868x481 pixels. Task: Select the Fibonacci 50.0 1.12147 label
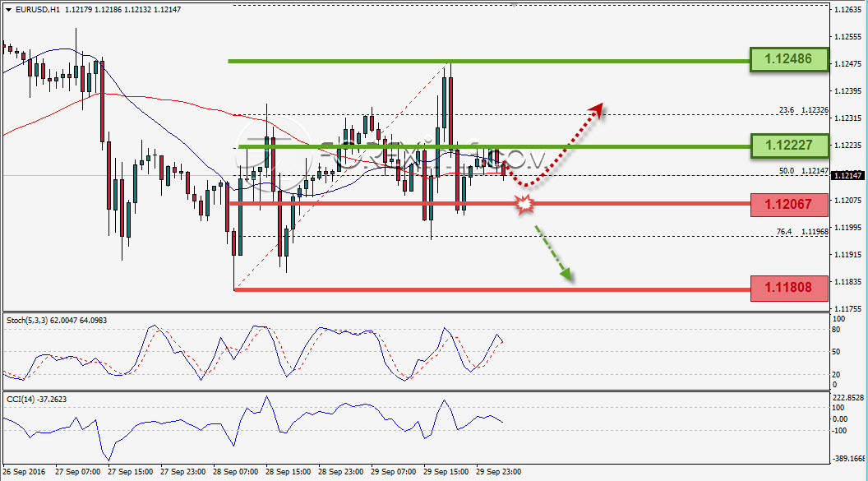tap(803, 171)
